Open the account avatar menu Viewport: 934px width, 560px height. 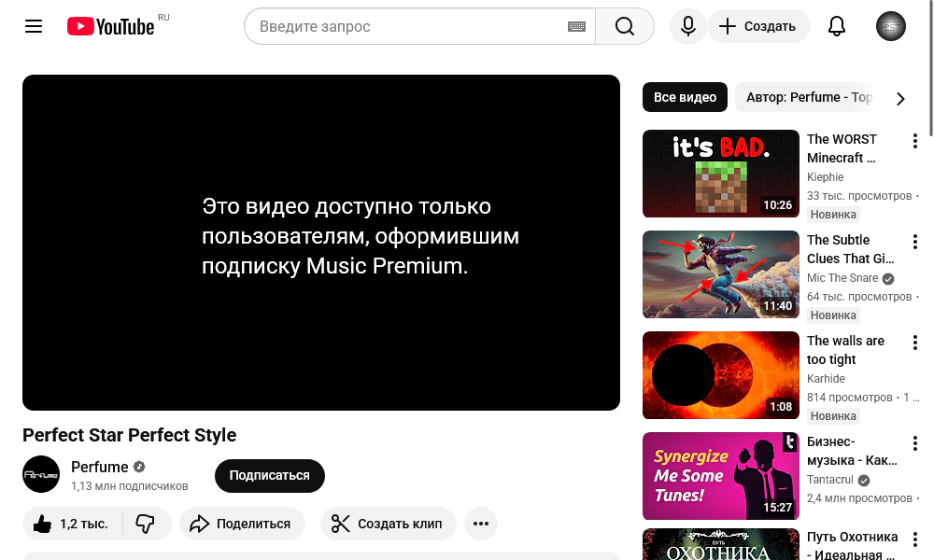click(890, 26)
